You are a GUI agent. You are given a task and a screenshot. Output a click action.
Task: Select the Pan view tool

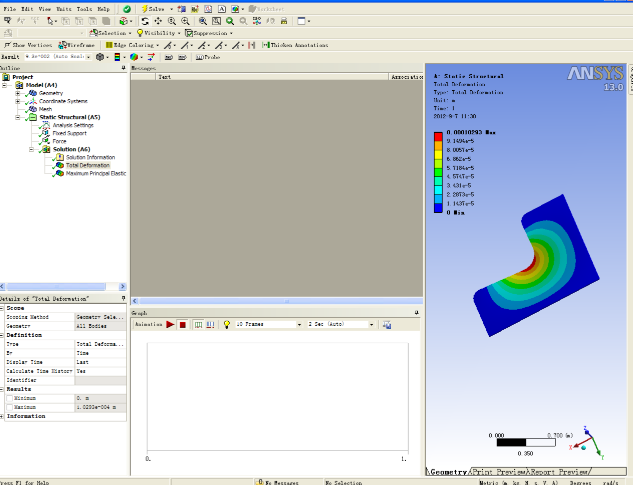click(x=158, y=20)
